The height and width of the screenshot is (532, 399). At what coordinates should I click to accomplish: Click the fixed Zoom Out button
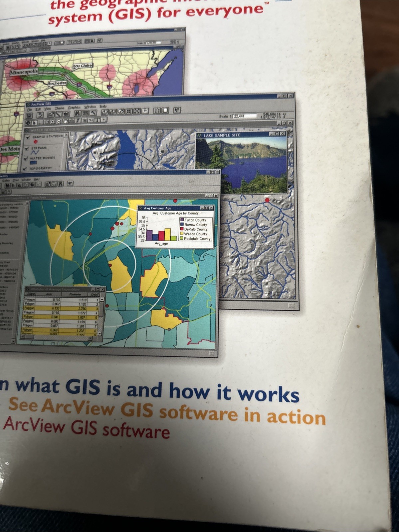pos(137,111)
